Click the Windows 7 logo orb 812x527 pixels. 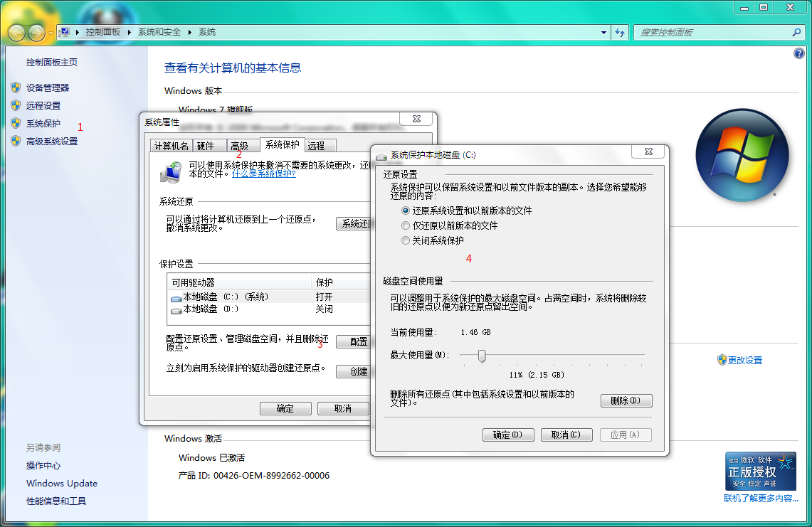742,155
